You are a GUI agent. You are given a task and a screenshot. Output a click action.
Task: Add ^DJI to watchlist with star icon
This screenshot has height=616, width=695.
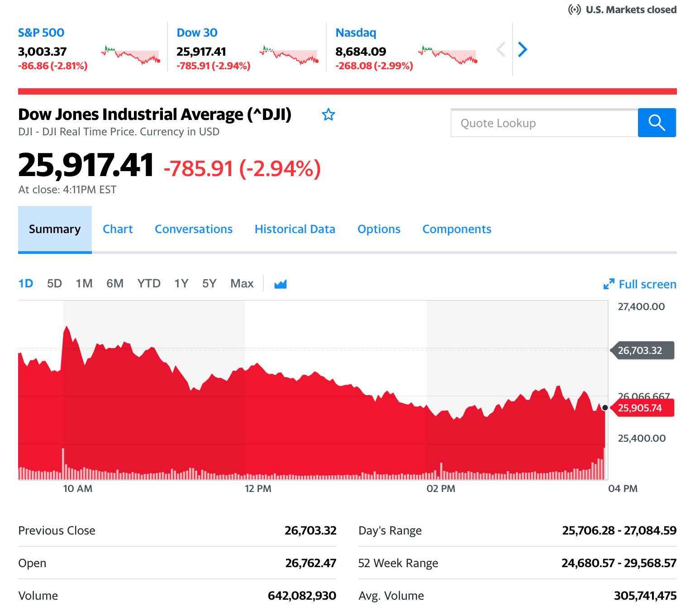coord(328,115)
